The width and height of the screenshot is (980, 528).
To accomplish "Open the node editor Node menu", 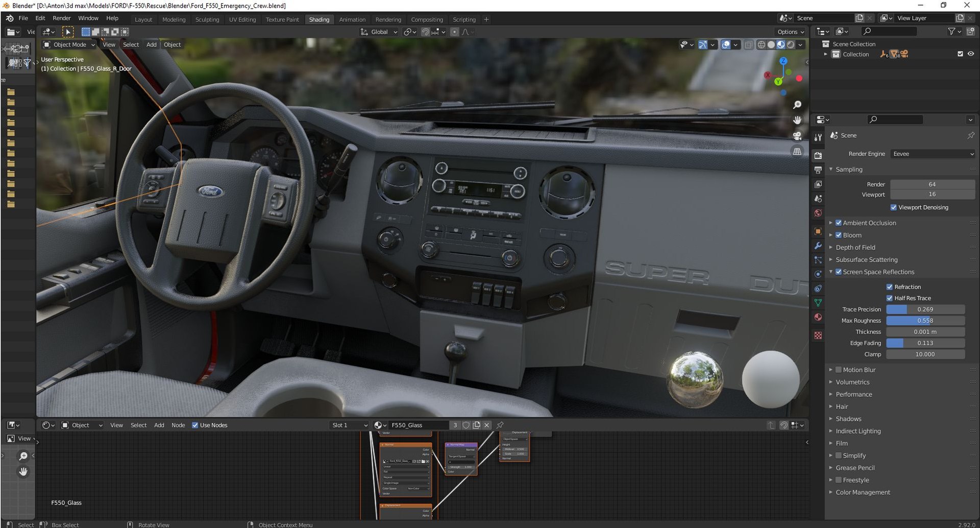I will point(178,425).
